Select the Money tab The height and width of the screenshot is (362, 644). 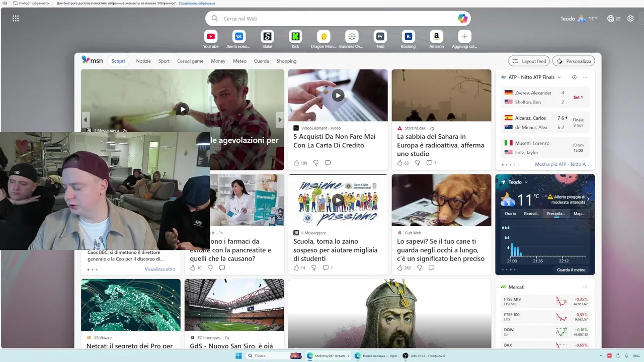[218, 61]
